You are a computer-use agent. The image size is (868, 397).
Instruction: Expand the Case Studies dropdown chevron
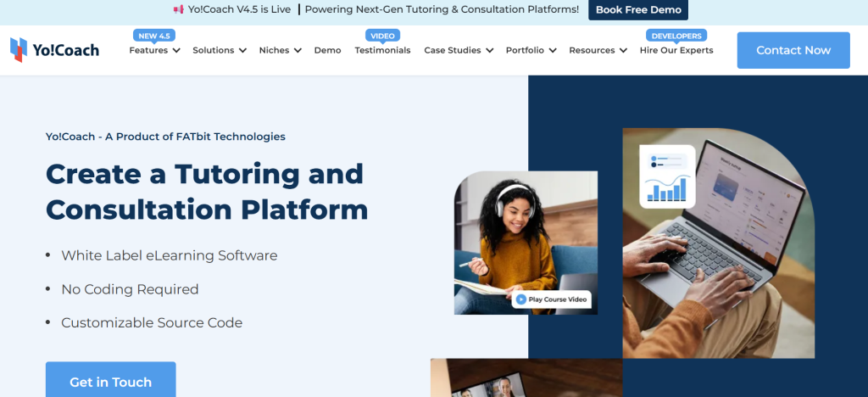[x=489, y=50]
